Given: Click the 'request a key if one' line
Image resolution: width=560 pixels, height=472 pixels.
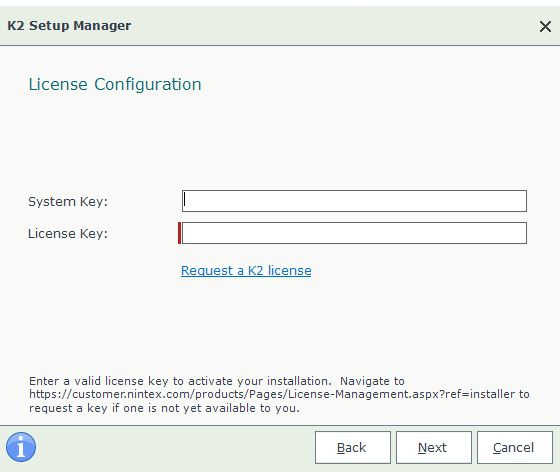Looking at the screenshot, I should pos(164,408).
